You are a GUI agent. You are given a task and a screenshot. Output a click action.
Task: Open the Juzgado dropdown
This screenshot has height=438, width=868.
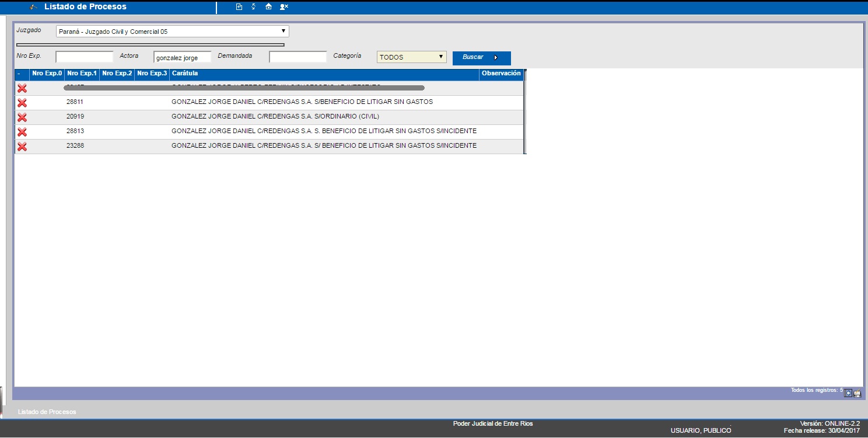click(x=172, y=32)
